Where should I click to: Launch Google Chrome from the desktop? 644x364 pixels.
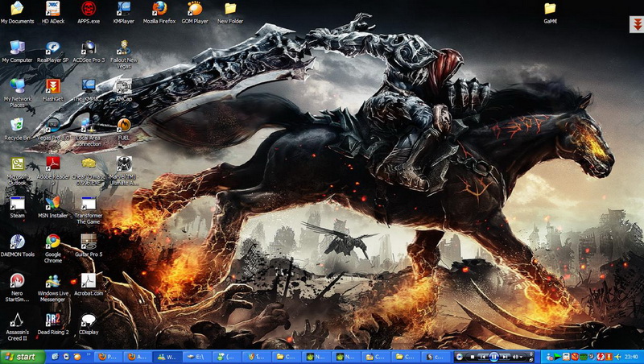53,249
